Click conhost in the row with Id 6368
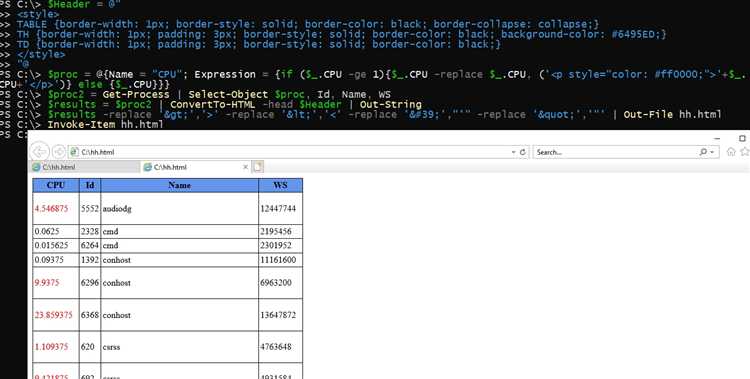Viewport: 750px width, 379px height. tap(116, 315)
